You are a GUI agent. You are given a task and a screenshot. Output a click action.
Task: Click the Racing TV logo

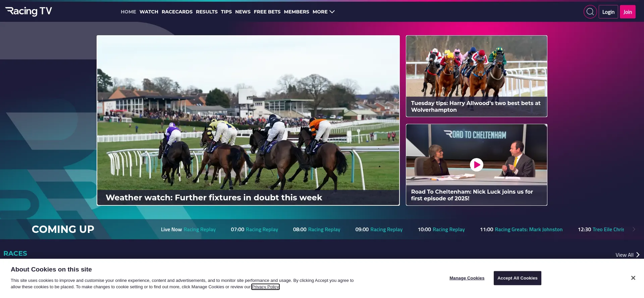click(29, 11)
